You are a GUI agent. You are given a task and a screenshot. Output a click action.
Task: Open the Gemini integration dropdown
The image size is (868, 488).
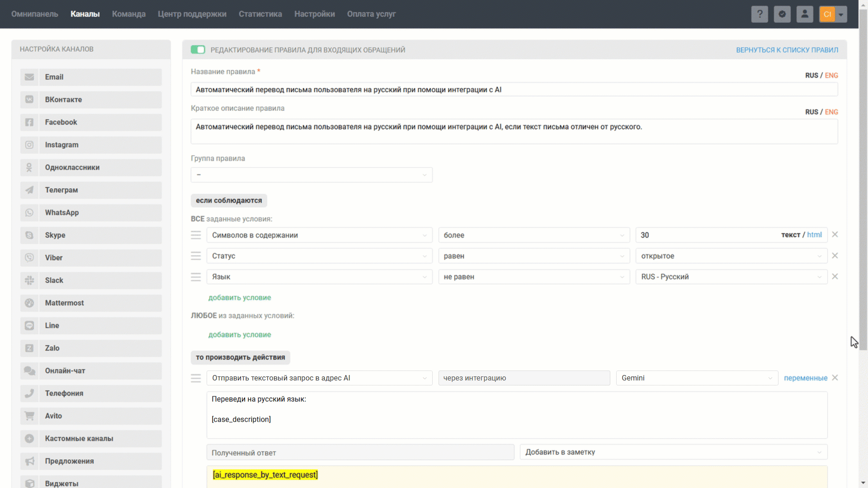click(x=697, y=378)
